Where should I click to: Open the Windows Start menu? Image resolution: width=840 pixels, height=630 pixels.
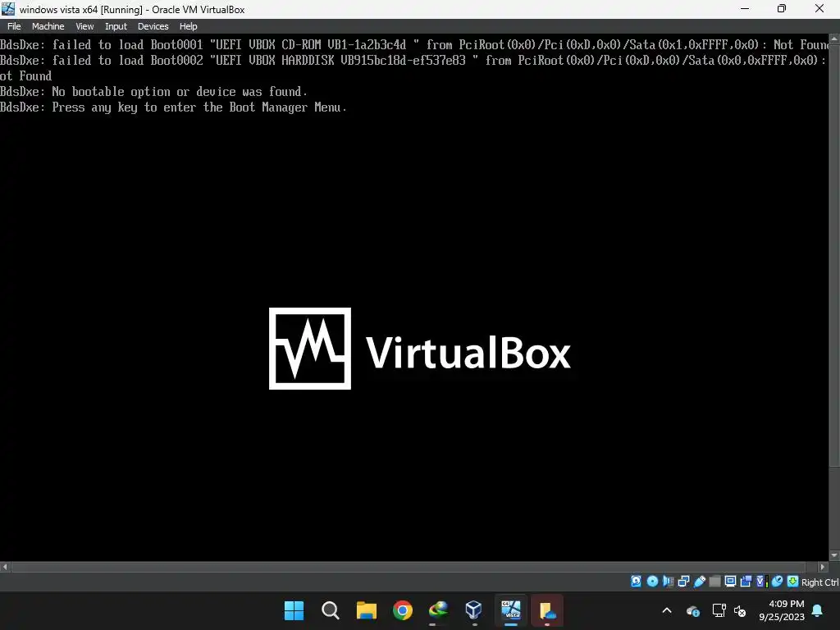click(x=294, y=610)
